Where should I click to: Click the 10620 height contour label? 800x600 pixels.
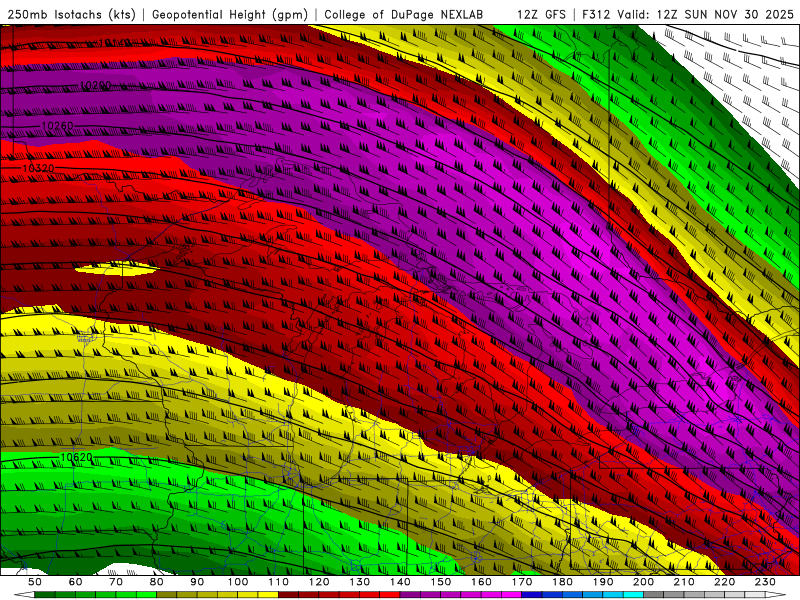[x=77, y=457]
